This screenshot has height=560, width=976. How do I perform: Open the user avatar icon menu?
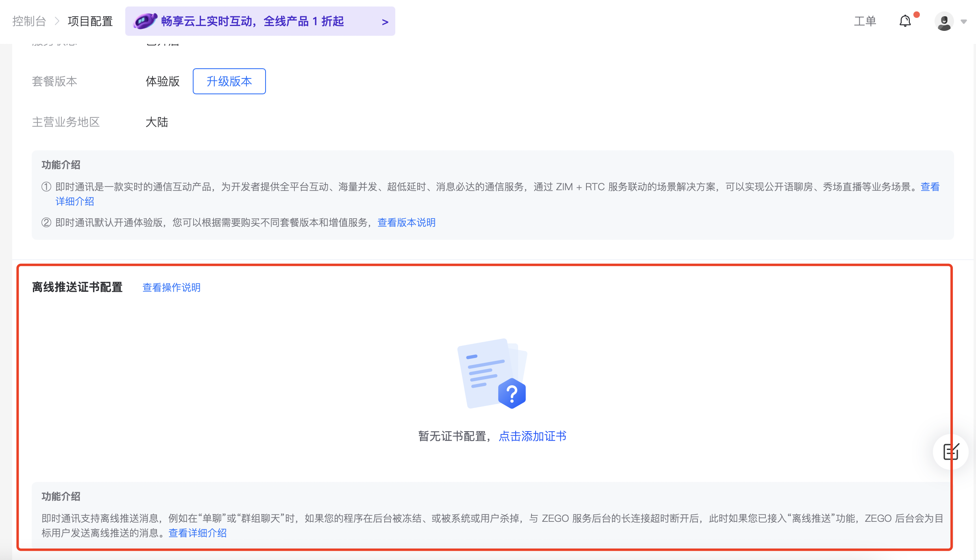[944, 21]
